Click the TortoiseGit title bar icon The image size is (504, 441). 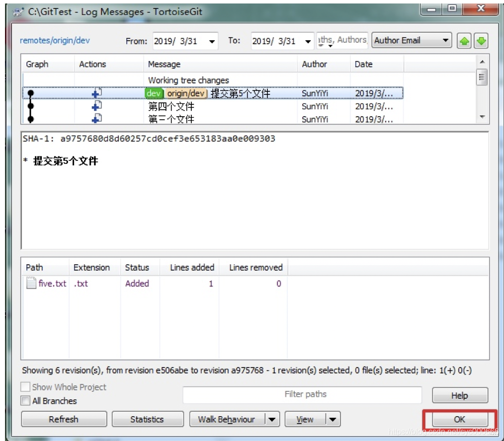pyautogui.click(x=18, y=12)
